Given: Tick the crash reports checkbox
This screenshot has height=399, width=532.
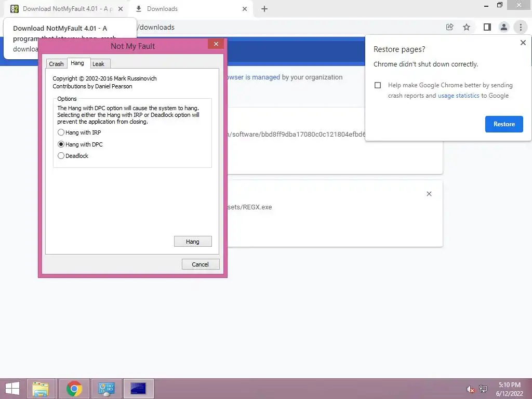Looking at the screenshot, I should tap(378, 85).
